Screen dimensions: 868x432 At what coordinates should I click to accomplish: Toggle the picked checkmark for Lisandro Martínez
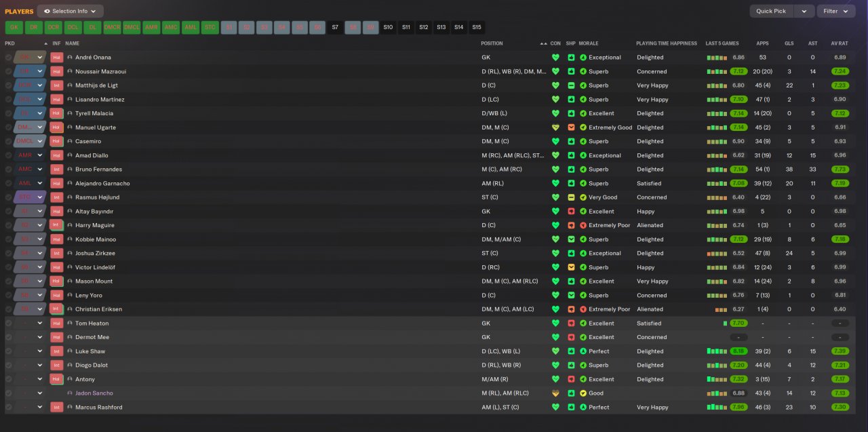pyautogui.click(x=8, y=100)
